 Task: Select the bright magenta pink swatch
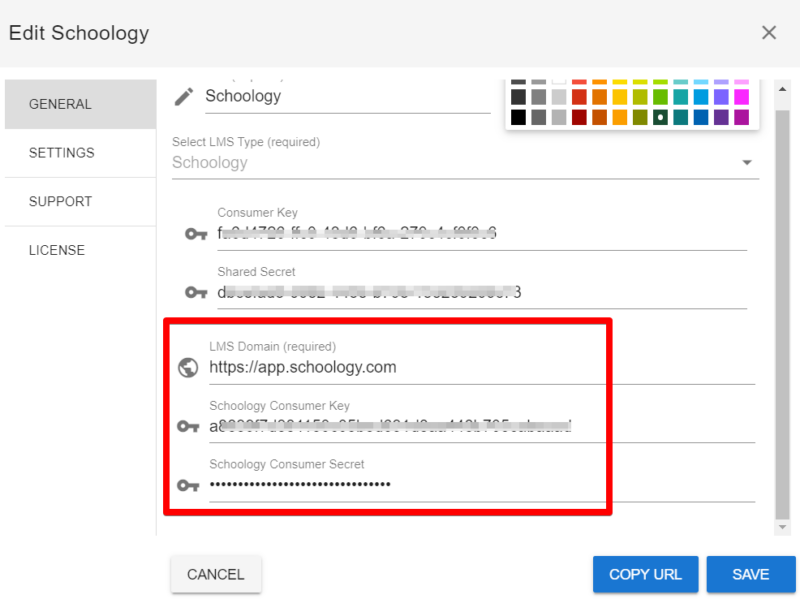point(741,97)
